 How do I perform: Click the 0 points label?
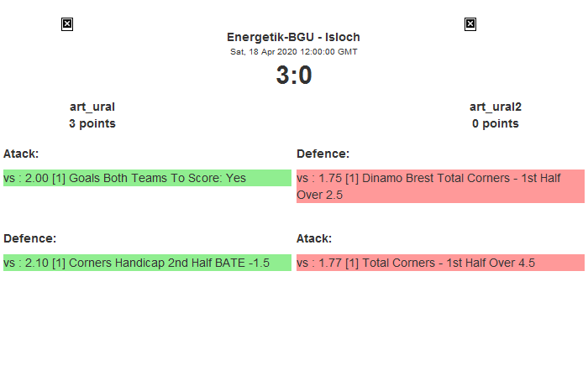(x=495, y=123)
